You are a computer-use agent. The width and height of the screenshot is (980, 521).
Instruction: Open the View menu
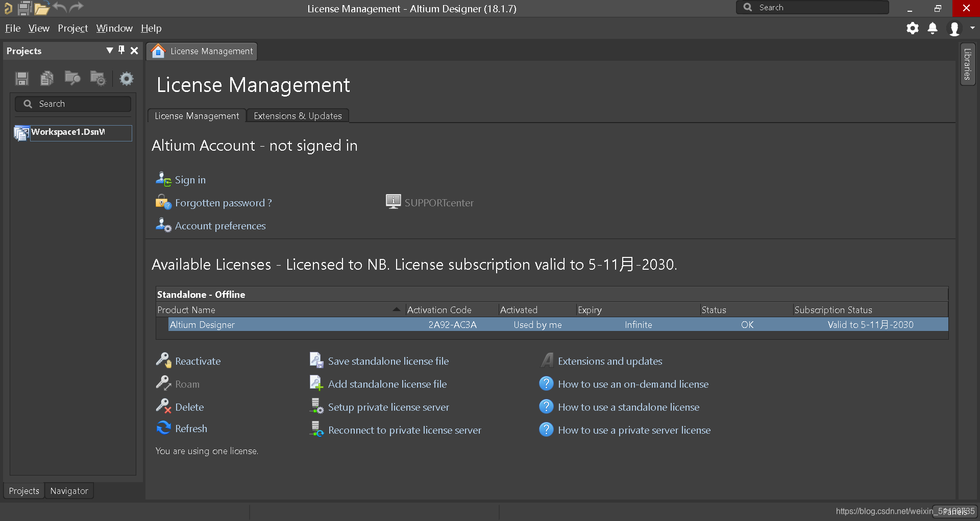pos(39,28)
